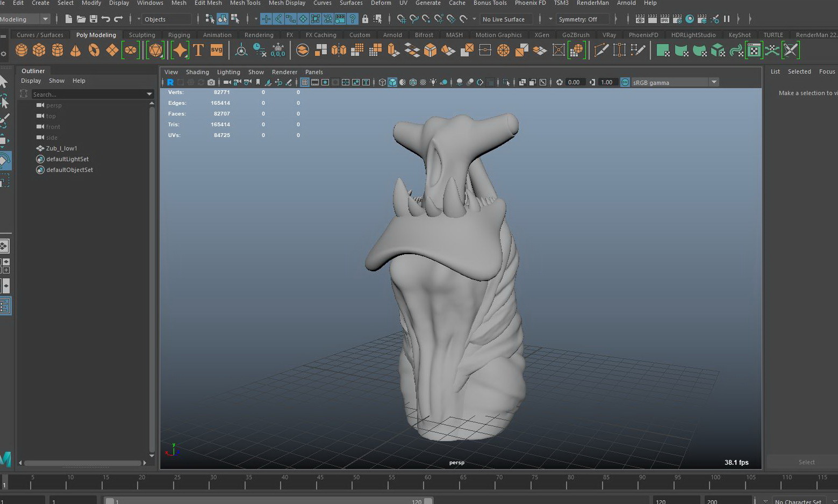Viewport: 838px width, 504px height.
Task: Create a polygon cone primitive
Action: point(76,51)
